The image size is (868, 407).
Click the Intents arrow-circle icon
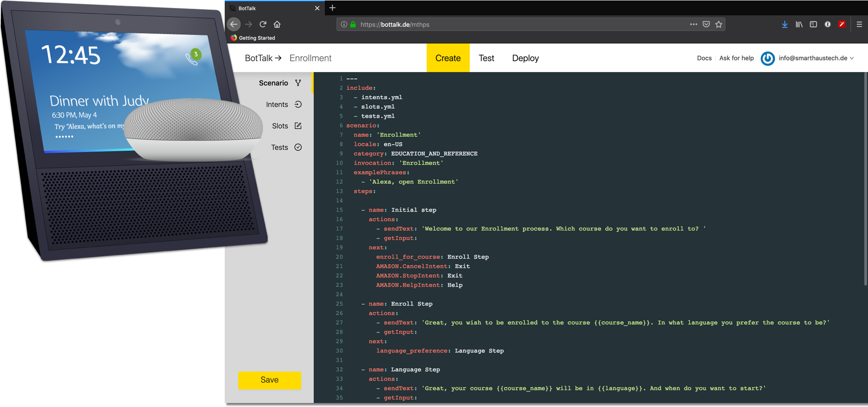(x=298, y=104)
